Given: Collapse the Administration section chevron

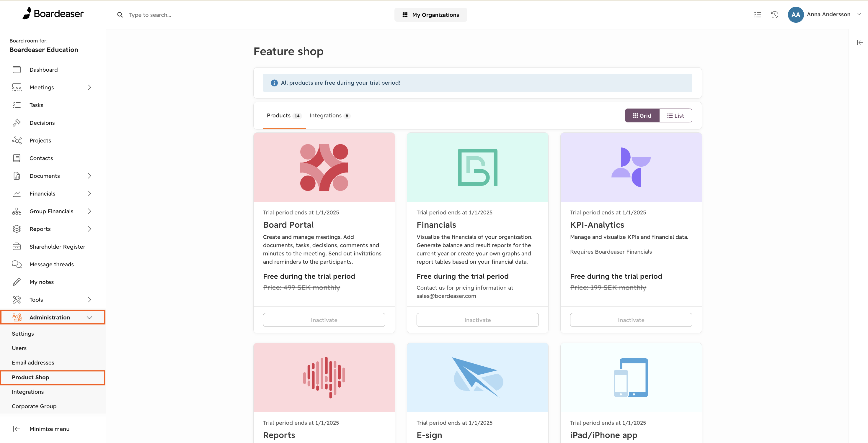Looking at the screenshot, I should (x=89, y=317).
